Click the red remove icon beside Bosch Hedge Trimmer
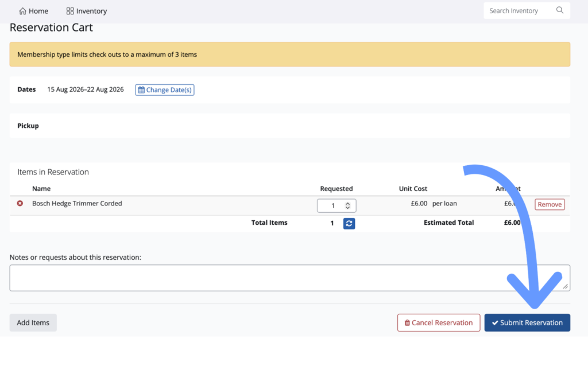The image size is (588, 370). point(20,203)
